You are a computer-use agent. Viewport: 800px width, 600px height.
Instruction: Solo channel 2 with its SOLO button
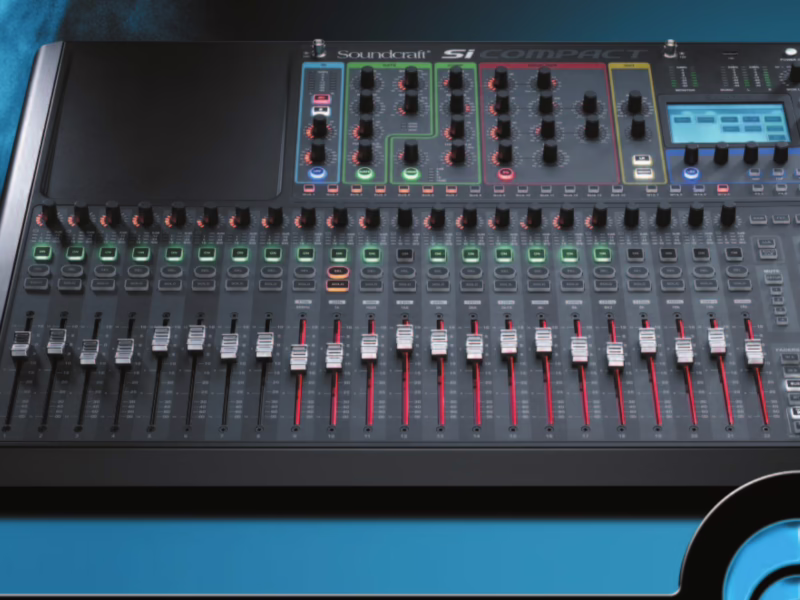click(70, 284)
